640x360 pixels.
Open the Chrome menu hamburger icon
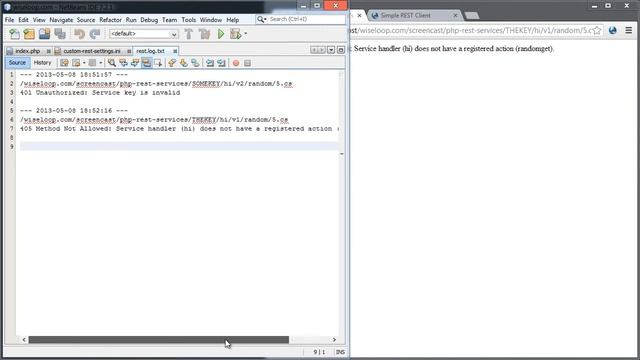629,30
